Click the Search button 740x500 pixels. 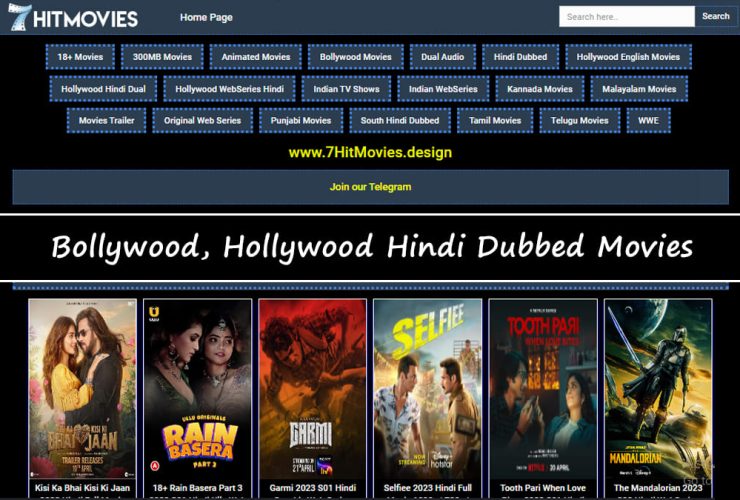[x=715, y=16]
